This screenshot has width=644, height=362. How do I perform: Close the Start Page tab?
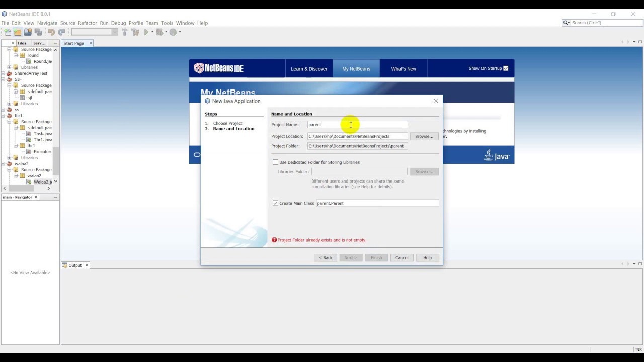pyautogui.click(x=91, y=43)
